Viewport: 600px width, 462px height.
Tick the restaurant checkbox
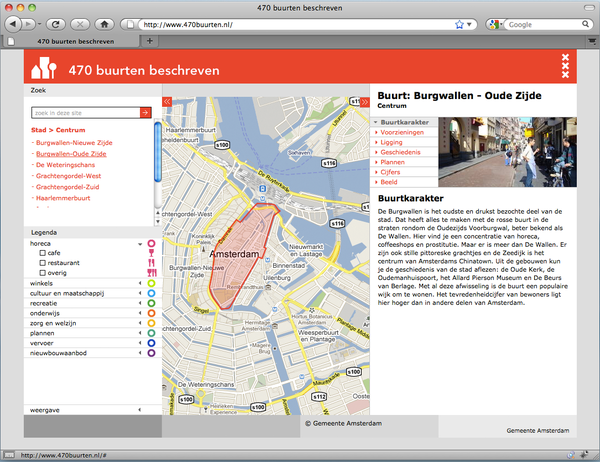coord(43,264)
